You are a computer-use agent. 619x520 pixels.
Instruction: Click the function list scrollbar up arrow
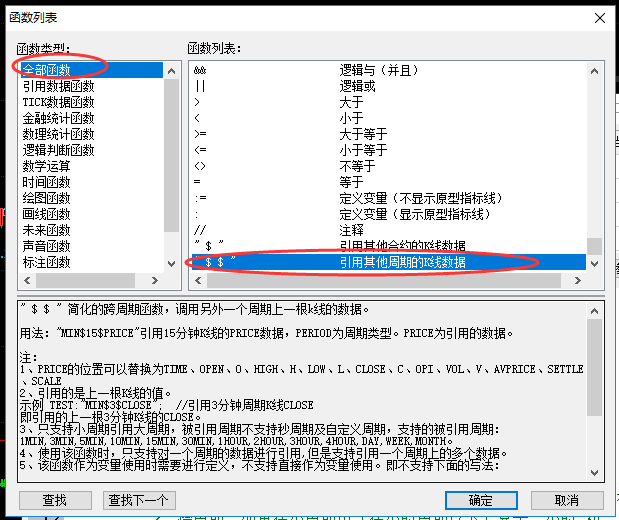coord(595,70)
